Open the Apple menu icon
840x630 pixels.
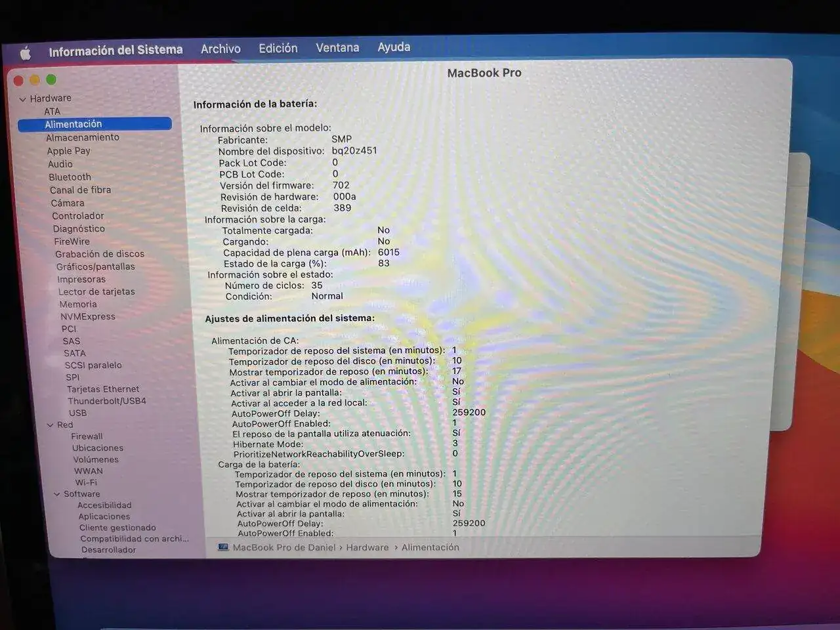pyautogui.click(x=26, y=53)
